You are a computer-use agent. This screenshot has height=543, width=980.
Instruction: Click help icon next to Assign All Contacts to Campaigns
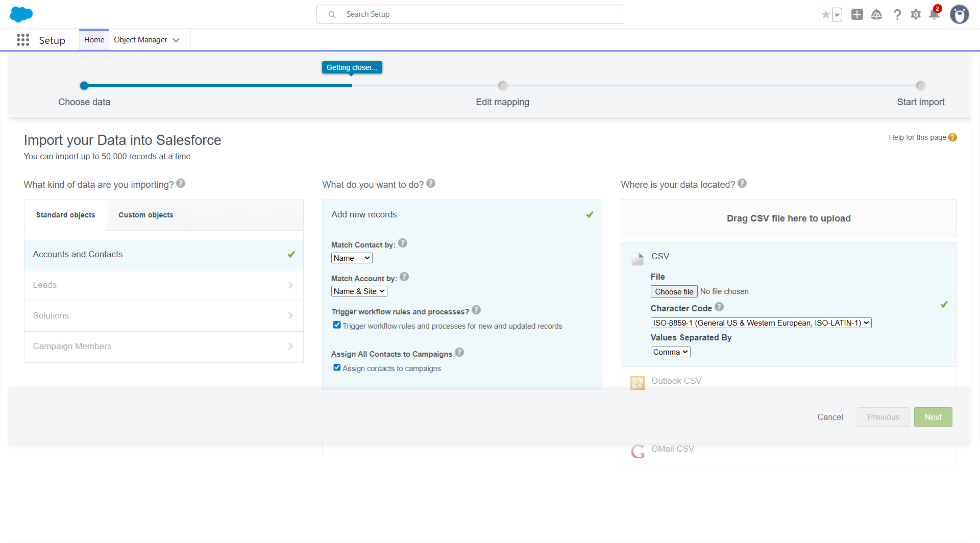(459, 352)
